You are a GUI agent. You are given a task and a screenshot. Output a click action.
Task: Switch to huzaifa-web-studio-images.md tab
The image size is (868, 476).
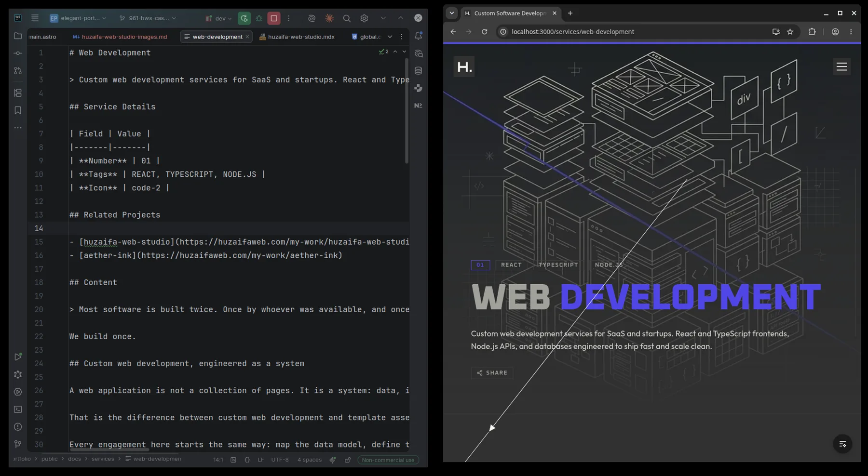[x=120, y=37]
